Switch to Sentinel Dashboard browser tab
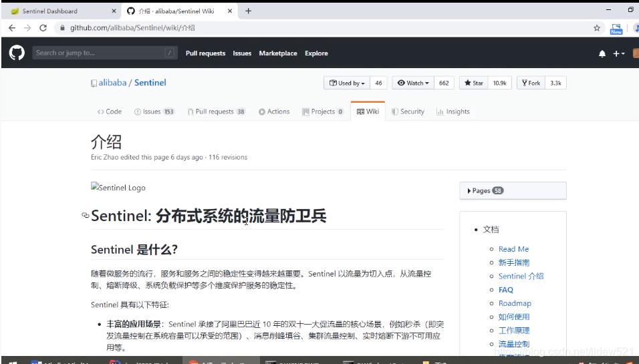The height and width of the screenshot is (364, 639). (61, 11)
